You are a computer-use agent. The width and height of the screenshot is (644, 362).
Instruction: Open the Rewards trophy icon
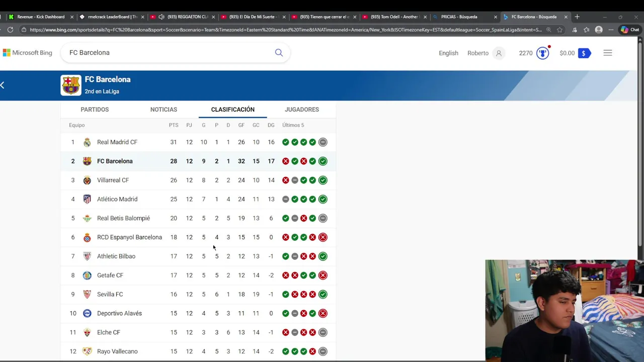pos(542,53)
